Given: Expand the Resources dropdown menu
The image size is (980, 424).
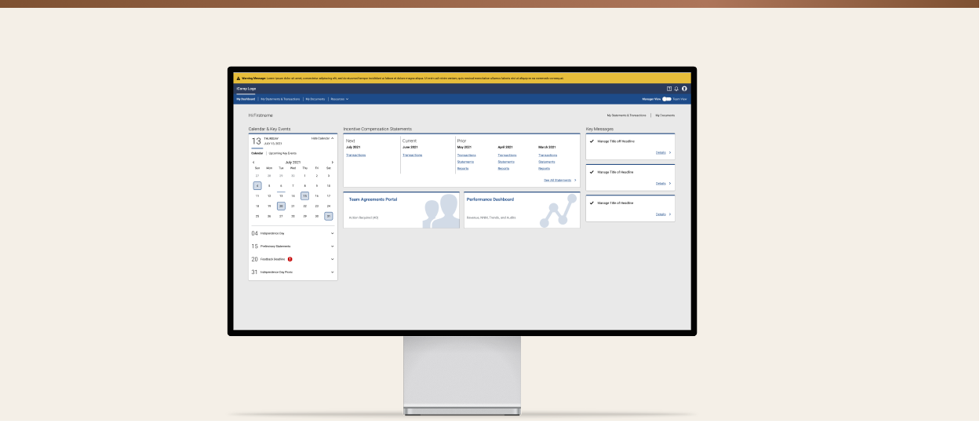Looking at the screenshot, I should click(339, 99).
